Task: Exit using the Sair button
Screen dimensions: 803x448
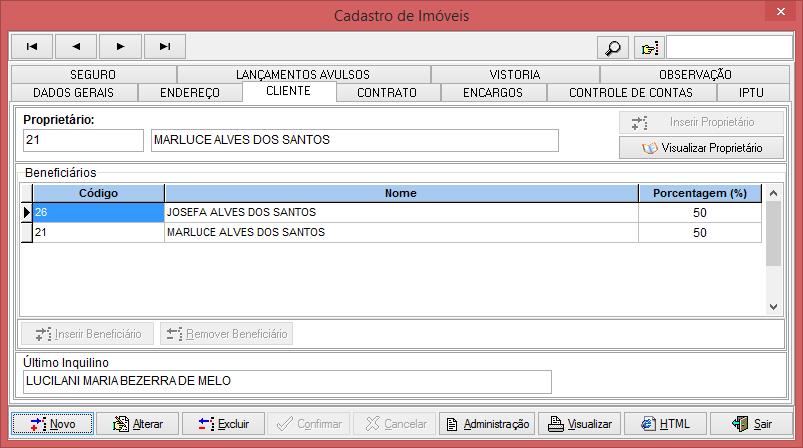Action: coord(753,424)
